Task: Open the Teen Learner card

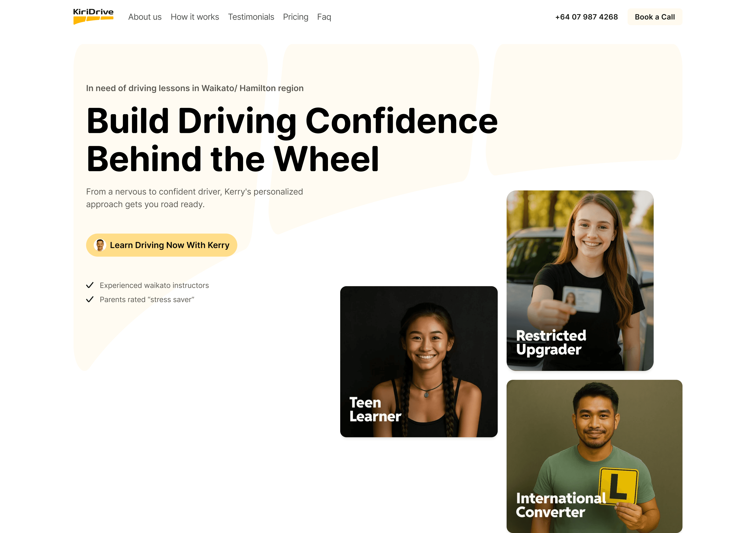Action: (419, 362)
